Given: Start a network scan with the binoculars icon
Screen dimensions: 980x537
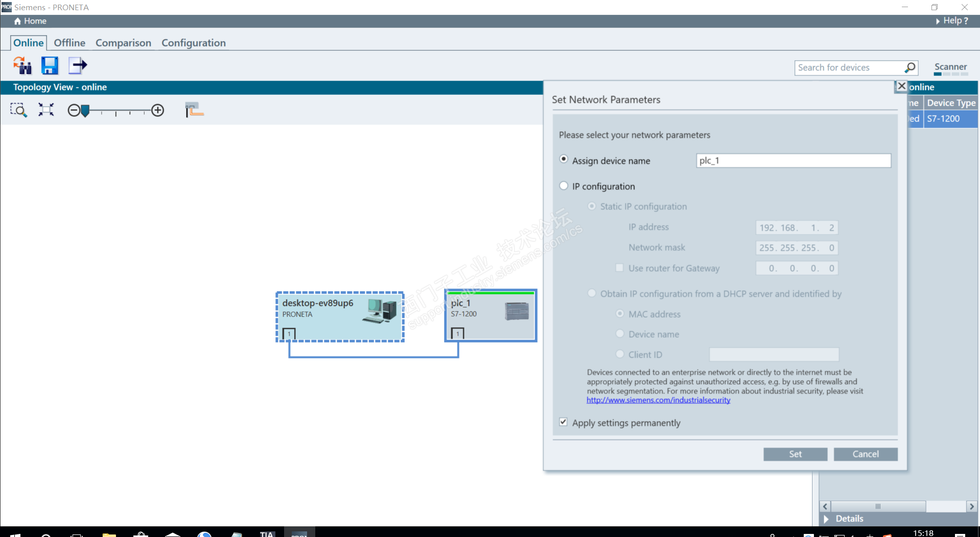Looking at the screenshot, I should point(22,65).
